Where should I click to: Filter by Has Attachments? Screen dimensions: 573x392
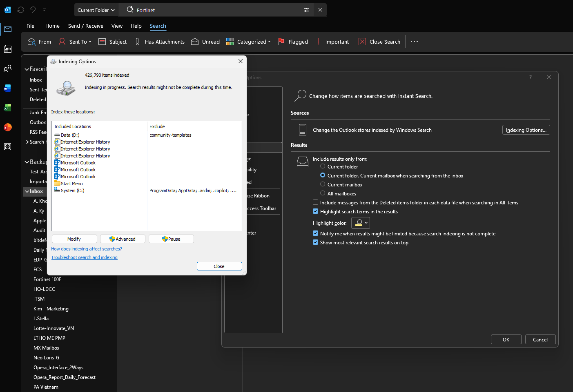[x=160, y=42]
